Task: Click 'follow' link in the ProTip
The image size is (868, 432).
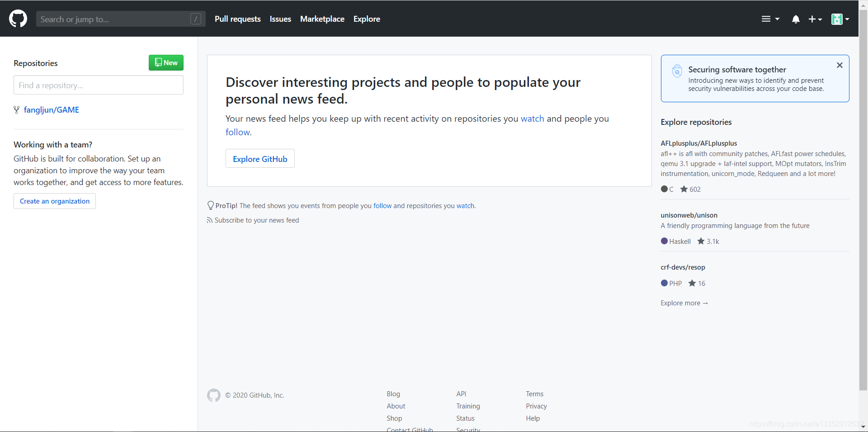Action: (382, 206)
